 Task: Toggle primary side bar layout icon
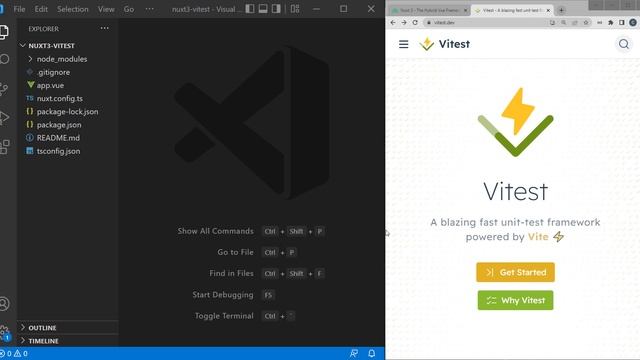click(x=250, y=9)
